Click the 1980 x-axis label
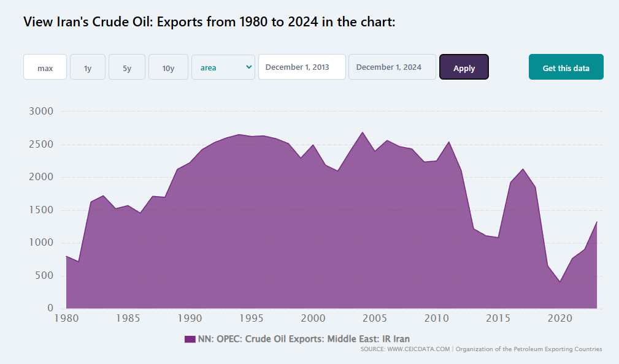This screenshot has width=619, height=364. coord(66,319)
